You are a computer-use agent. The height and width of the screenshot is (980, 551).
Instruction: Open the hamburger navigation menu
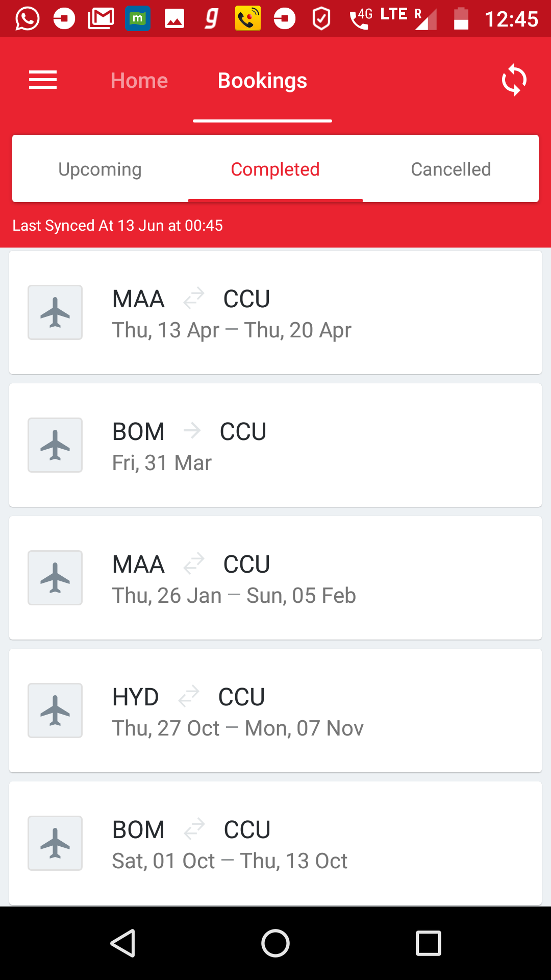(43, 80)
